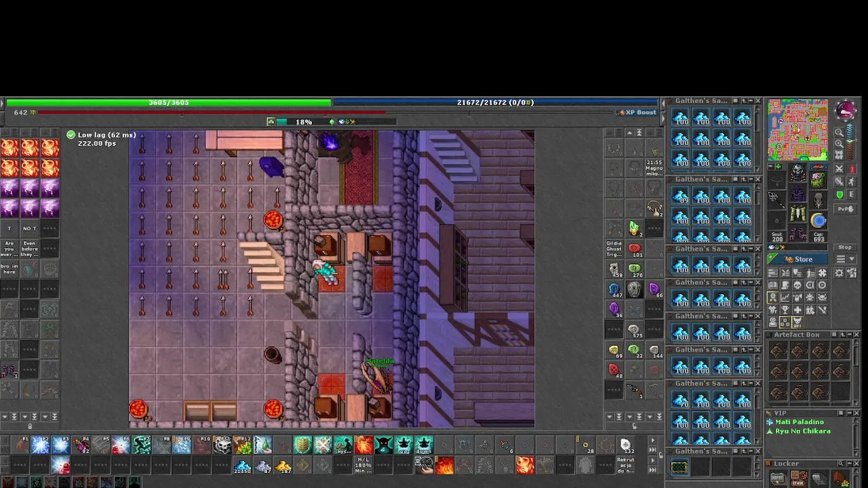This screenshot has height=488, width=868.
Task: Click the next-page arrow on bottom action bar
Action: click(x=653, y=440)
